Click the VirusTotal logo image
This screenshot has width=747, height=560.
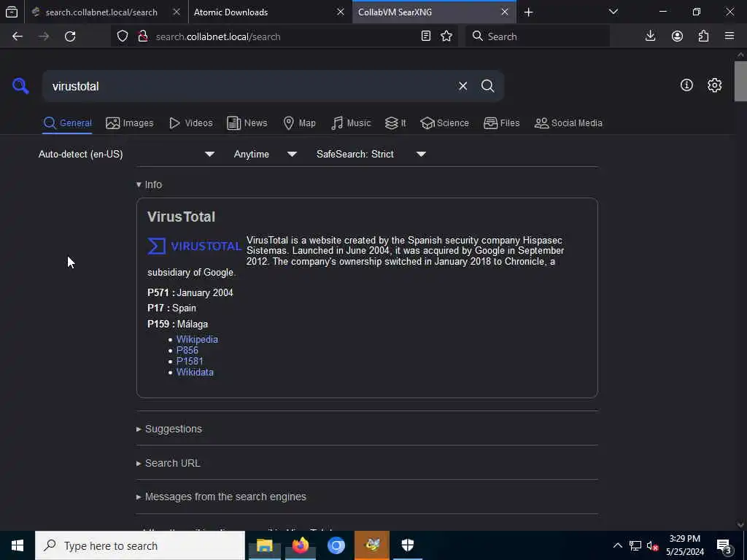pos(194,246)
